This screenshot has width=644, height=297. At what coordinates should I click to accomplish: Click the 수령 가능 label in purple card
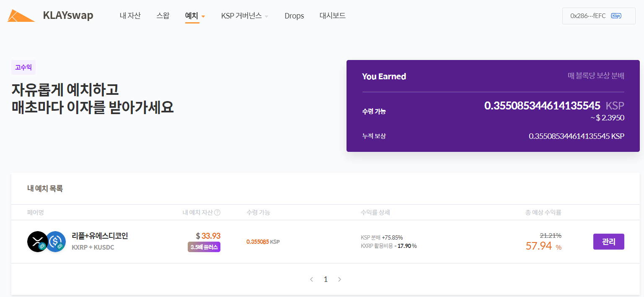tap(374, 112)
